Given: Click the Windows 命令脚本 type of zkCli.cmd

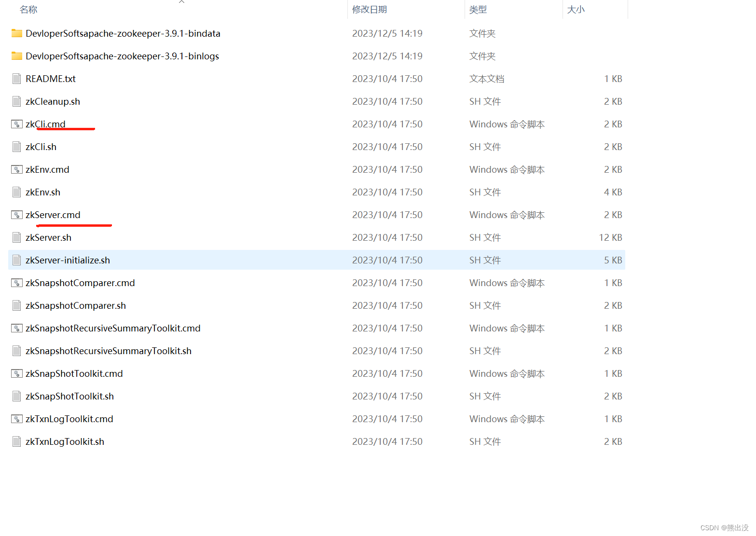Looking at the screenshot, I should pyautogui.click(x=507, y=124).
